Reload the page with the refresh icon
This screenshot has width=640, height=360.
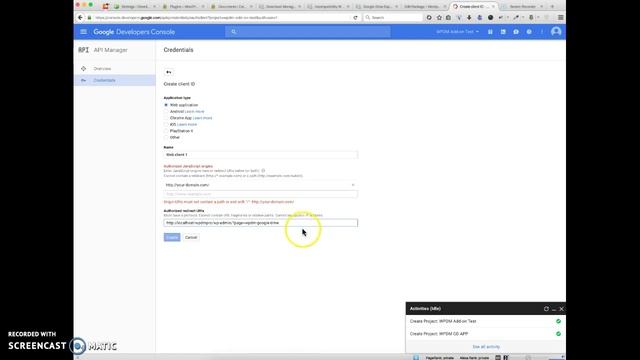coord(355,18)
